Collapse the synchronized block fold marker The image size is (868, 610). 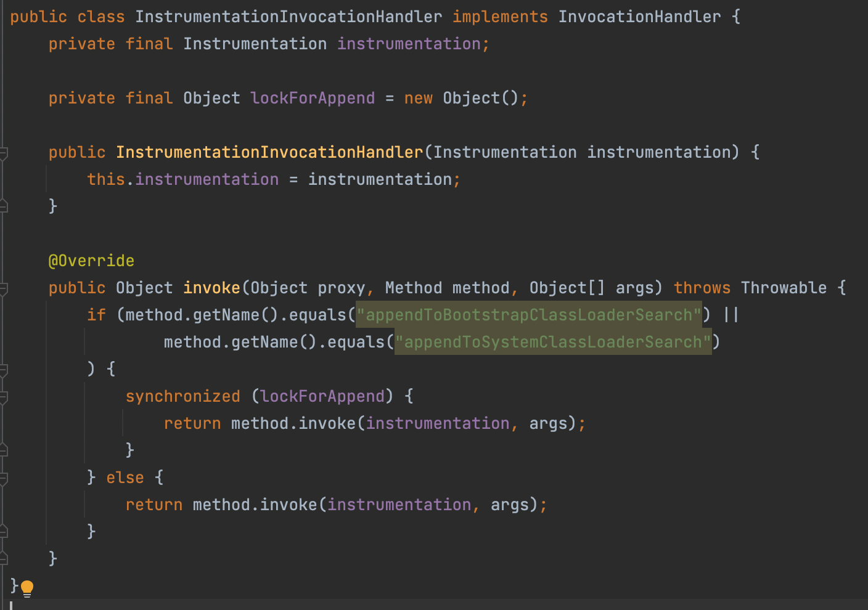click(x=4, y=396)
